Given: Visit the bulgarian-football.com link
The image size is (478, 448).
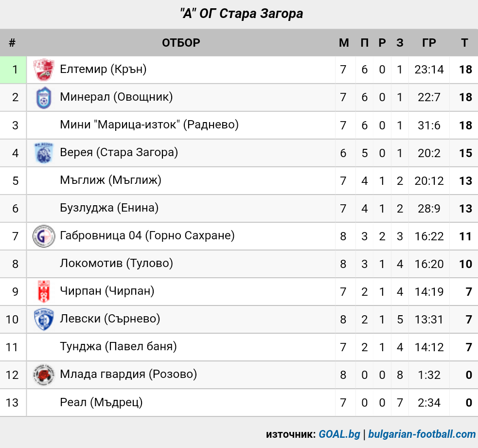Looking at the screenshot, I should click(x=422, y=434).
